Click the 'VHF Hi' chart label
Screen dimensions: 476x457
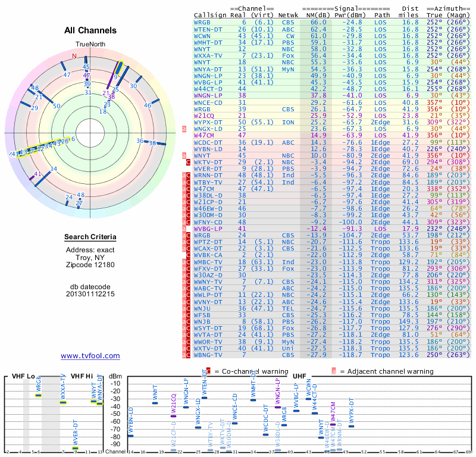click(82, 376)
